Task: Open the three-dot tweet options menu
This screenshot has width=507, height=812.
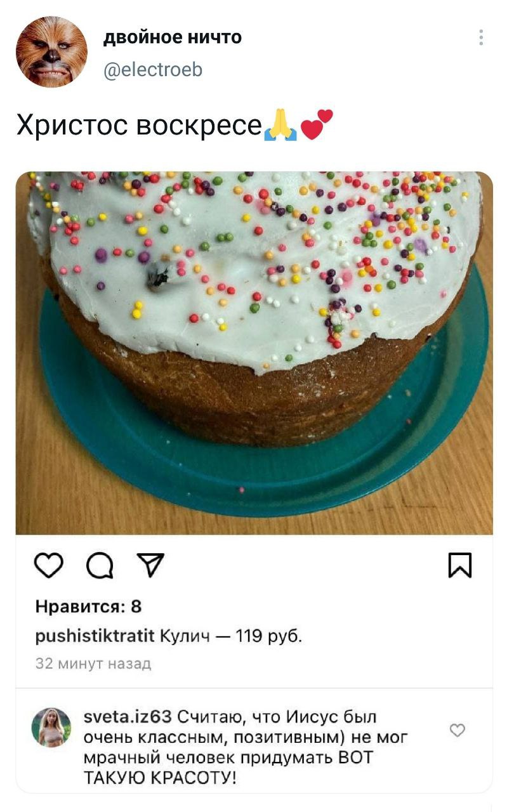Action: (x=482, y=38)
